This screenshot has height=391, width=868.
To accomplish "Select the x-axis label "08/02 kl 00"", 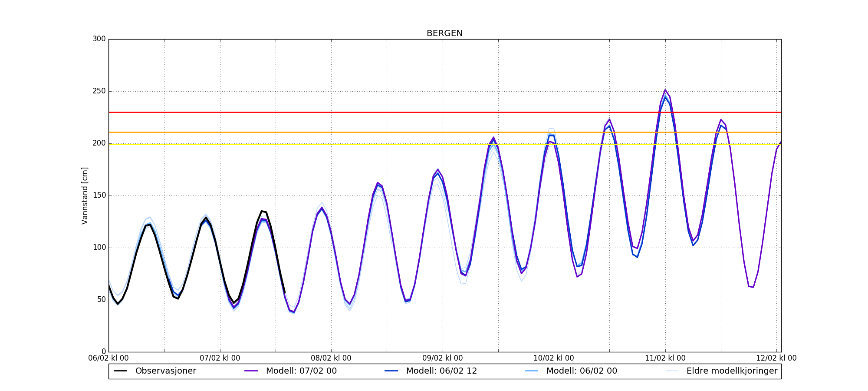I will click(x=331, y=358).
